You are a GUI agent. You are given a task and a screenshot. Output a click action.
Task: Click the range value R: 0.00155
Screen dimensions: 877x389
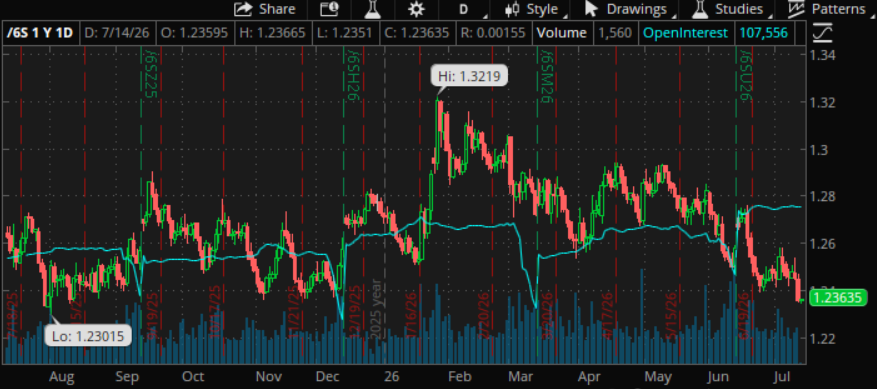pos(492,32)
